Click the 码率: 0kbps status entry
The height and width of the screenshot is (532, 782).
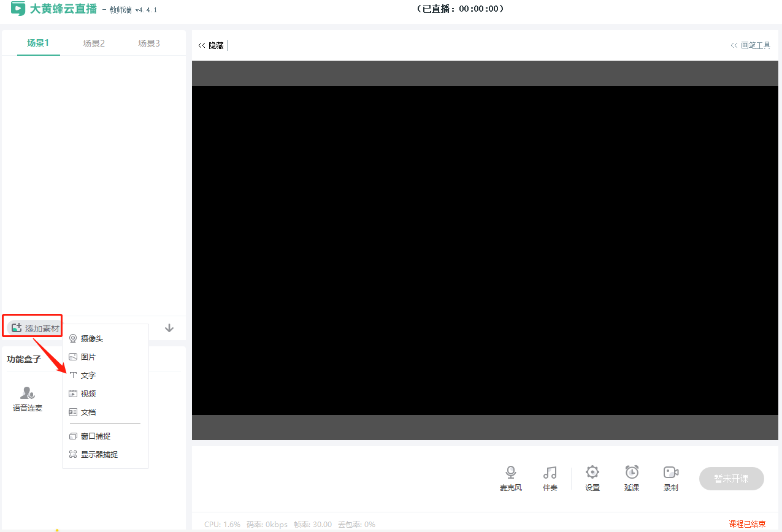(x=267, y=525)
